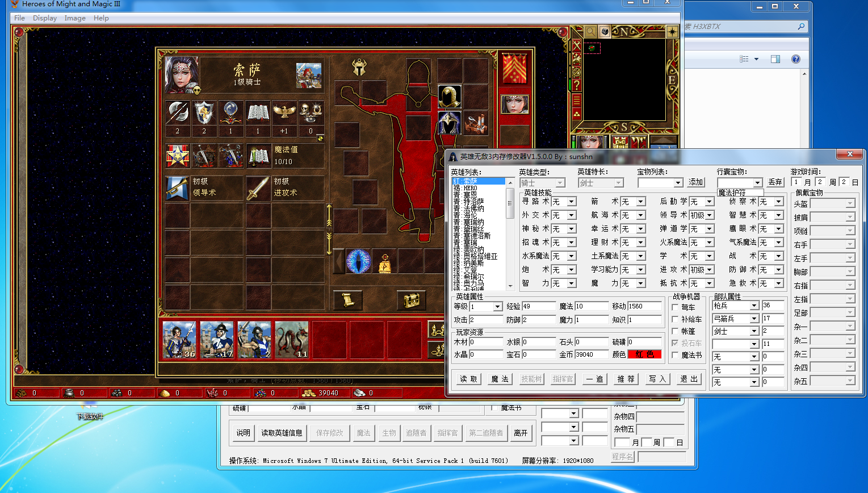Open the Display menu

click(45, 18)
